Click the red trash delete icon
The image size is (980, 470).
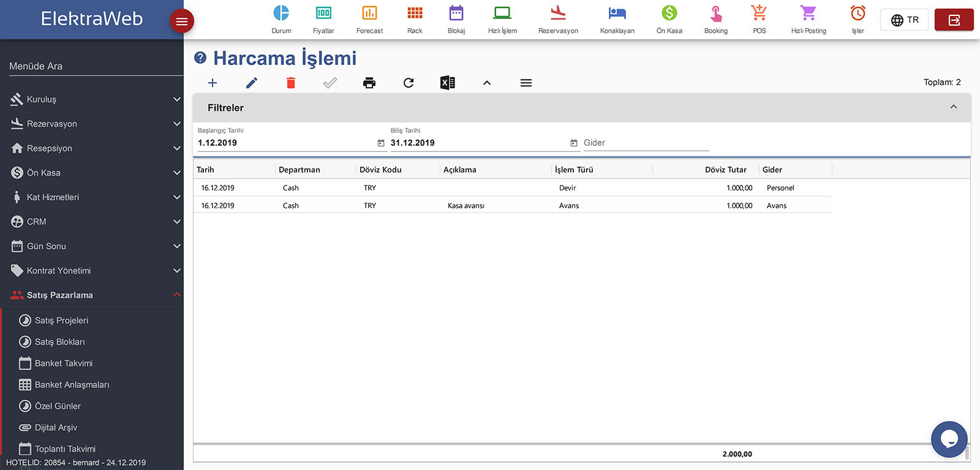click(x=291, y=83)
